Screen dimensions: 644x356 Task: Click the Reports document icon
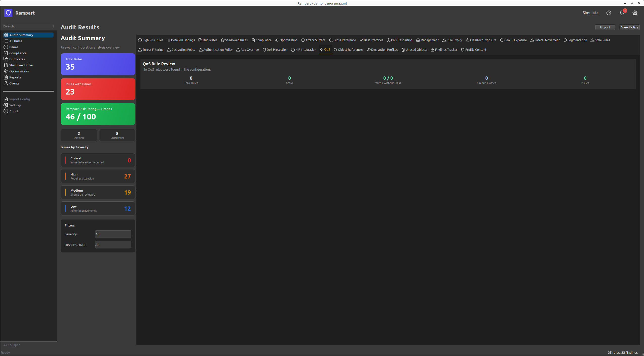click(6, 77)
